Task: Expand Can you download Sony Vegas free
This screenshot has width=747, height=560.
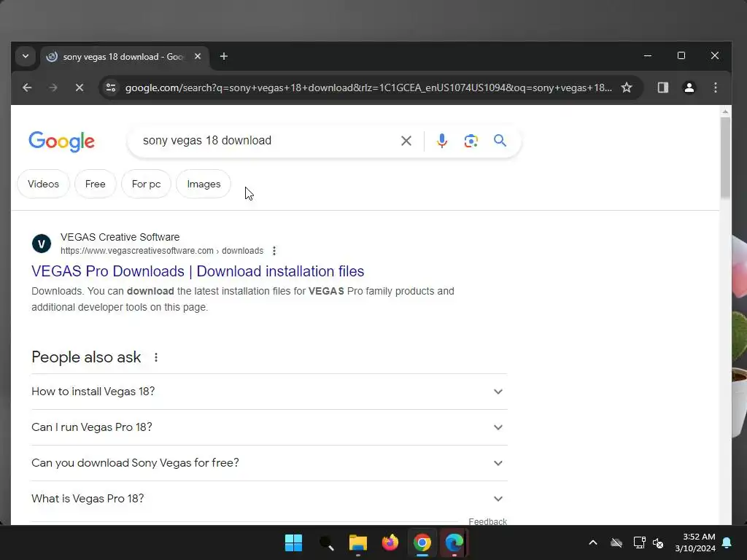Action: tap(269, 463)
